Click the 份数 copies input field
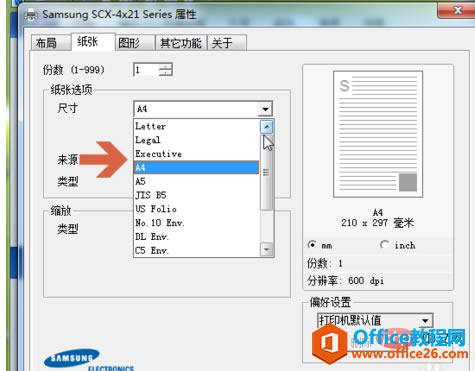The width and height of the screenshot is (475, 371). [x=146, y=70]
